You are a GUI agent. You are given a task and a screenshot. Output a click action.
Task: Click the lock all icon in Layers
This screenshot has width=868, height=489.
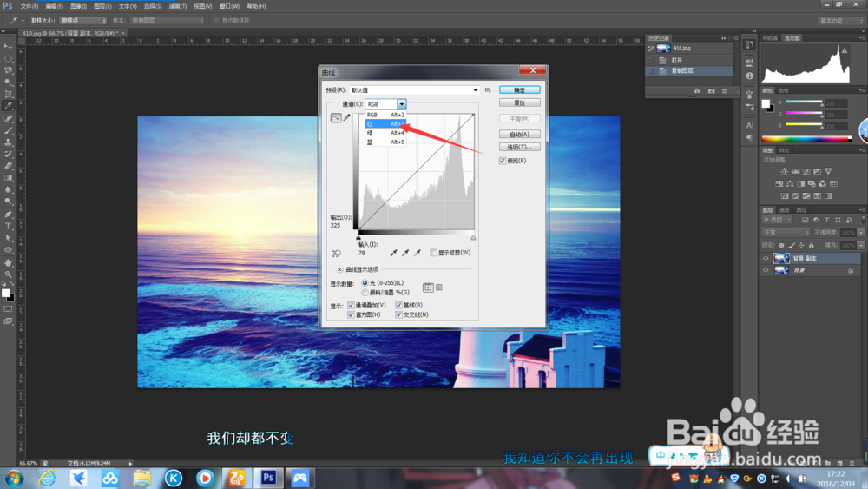(812, 245)
